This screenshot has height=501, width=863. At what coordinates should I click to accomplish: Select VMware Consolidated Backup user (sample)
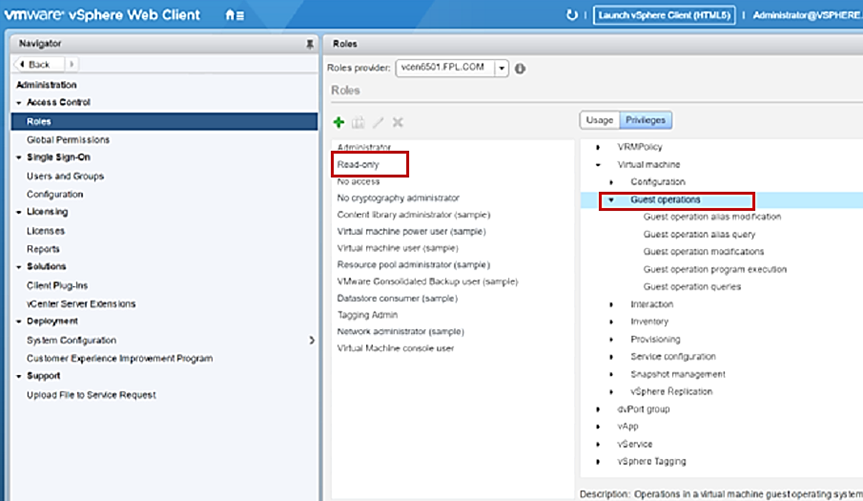pyautogui.click(x=428, y=281)
